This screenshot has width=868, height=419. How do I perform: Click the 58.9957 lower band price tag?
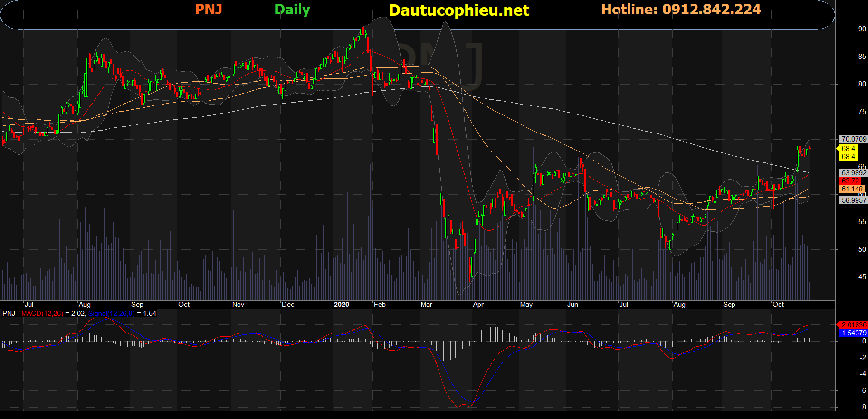(853, 200)
